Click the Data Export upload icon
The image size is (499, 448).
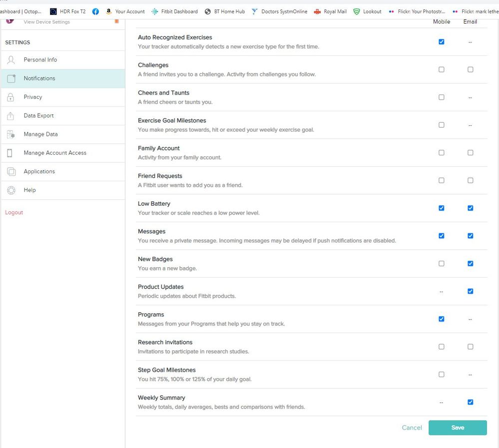10,116
